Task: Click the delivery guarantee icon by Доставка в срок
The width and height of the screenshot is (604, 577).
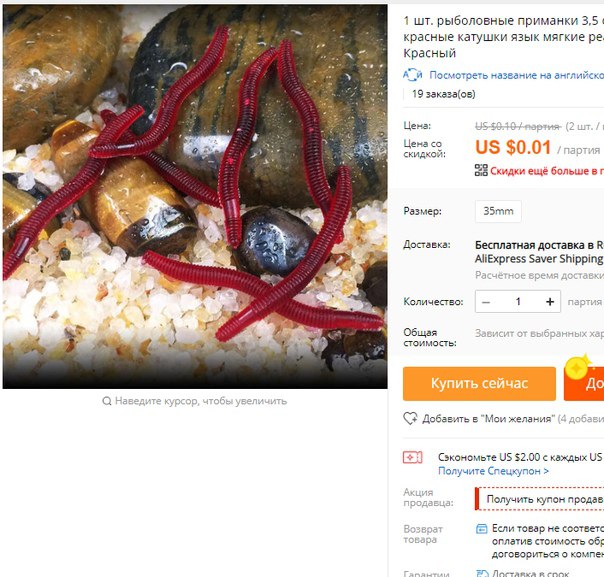Action: pos(482,574)
